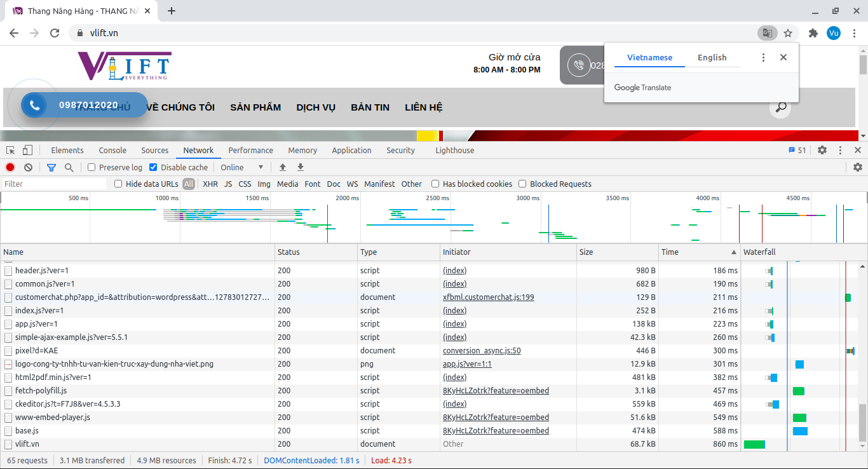Viewport: 868px width, 469px height.
Task: Open app.js?ver=1:1 initiator link
Action: (x=467, y=364)
